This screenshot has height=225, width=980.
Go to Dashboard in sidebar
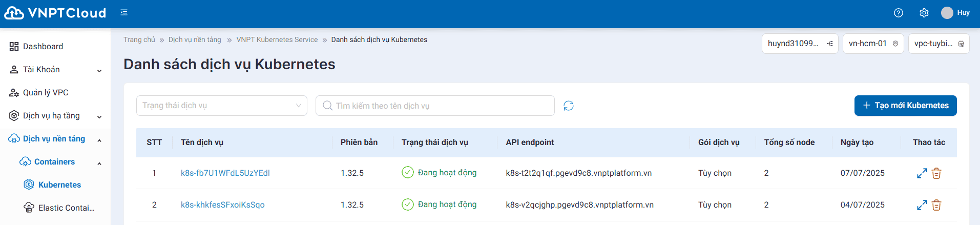(x=43, y=47)
